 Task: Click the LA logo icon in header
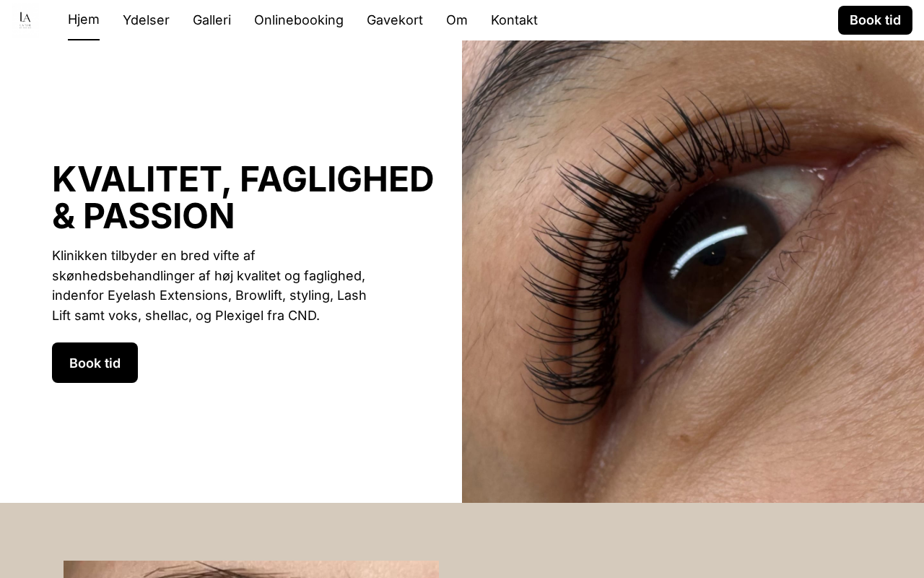click(x=25, y=20)
